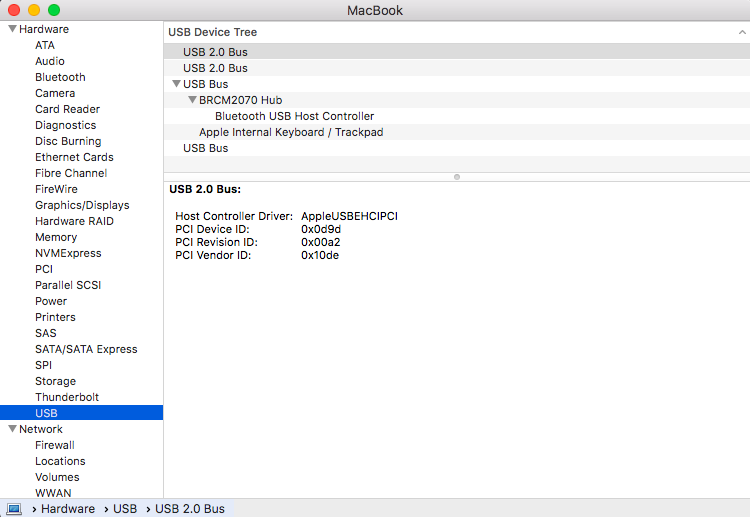Screen dimensions: 750x517
Task: Click the PCI Device ID value 0x0d9d
Action: pyautogui.click(x=321, y=229)
